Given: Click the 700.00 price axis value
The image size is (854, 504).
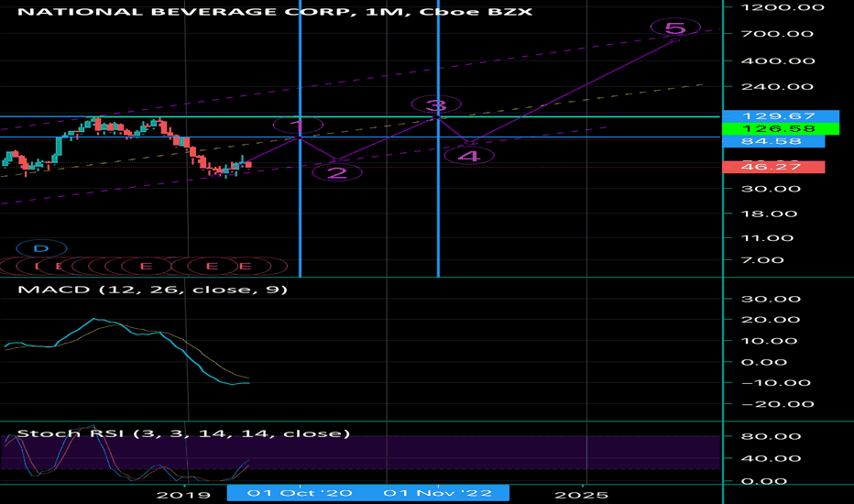Looking at the screenshot, I should [777, 34].
